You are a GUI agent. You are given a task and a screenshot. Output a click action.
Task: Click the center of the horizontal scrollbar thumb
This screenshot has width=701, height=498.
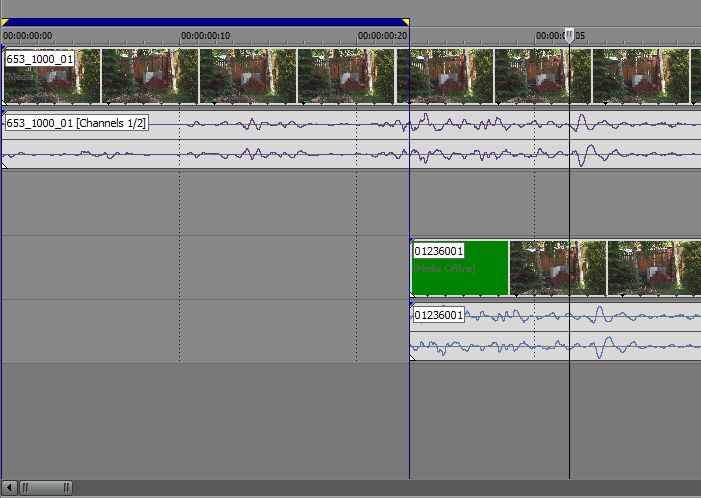click(x=46, y=488)
